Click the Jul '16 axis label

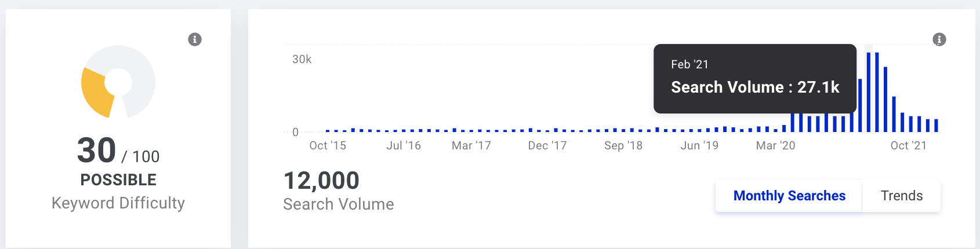pos(404,145)
